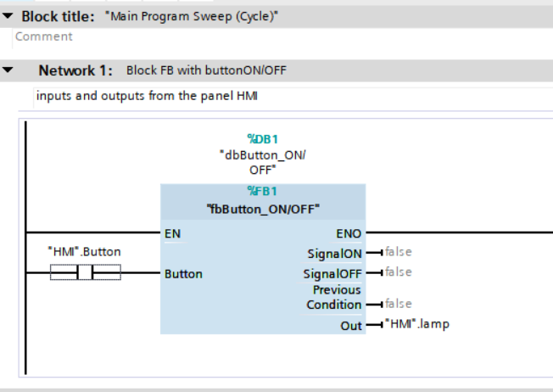Select the %DB1 instance address label
Viewport: 553px width, 392px height.
pyautogui.click(x=263, y=138)
